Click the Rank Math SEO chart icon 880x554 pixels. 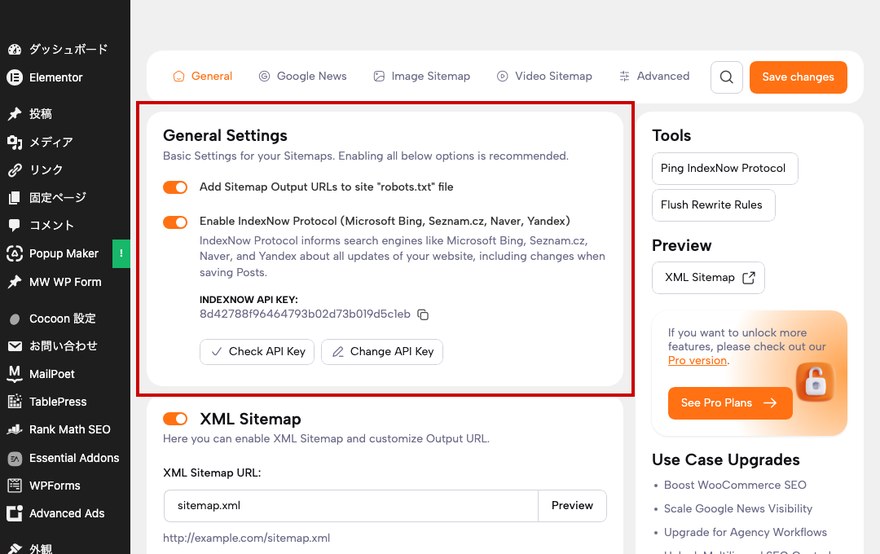click(15, 429)
